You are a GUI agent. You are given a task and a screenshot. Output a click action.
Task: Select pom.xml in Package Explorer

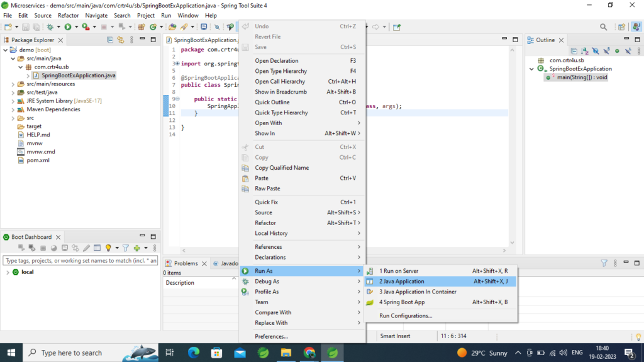(38, 160)
